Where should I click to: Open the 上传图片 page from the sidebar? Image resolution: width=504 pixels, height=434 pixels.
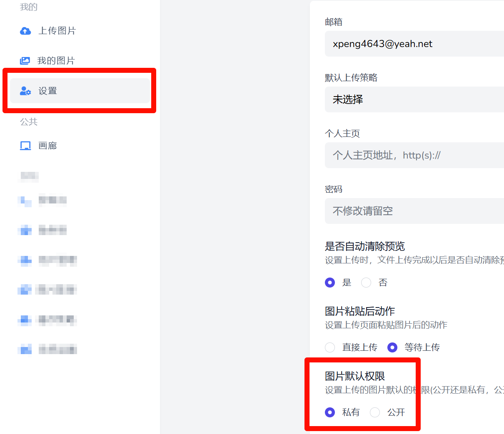coord(57,31)
